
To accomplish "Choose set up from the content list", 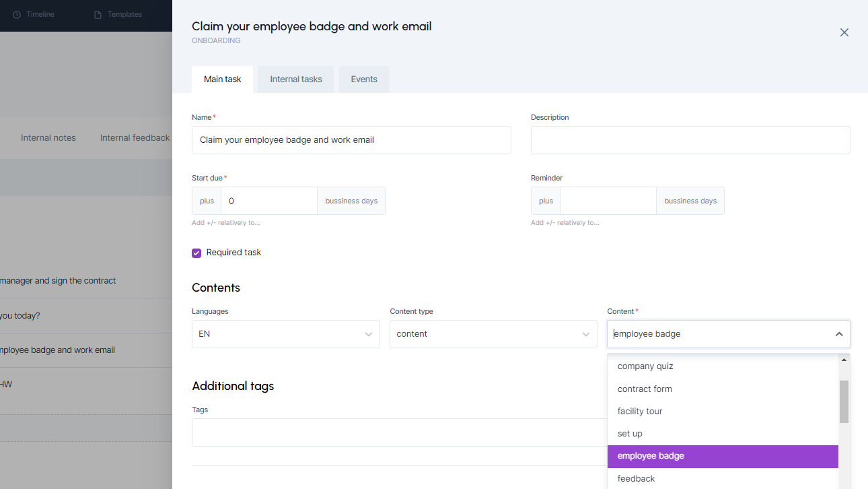I will click(x=723, y=434).
